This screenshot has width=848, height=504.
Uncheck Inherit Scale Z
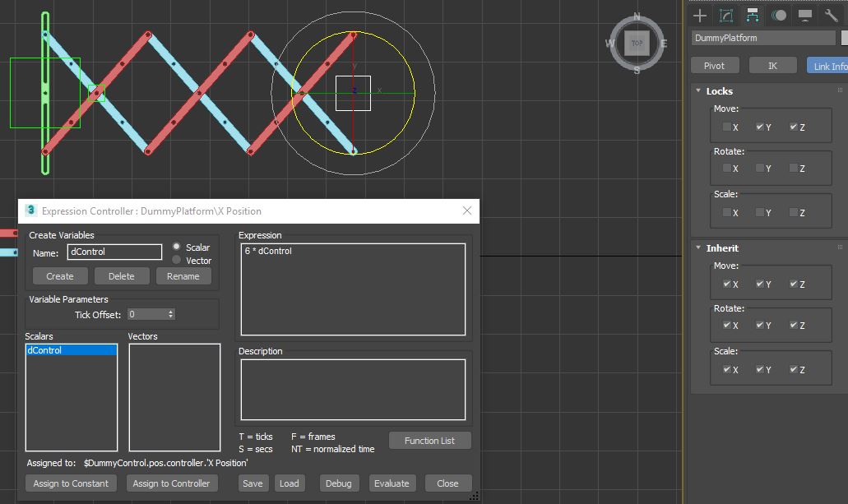[794, 369]
